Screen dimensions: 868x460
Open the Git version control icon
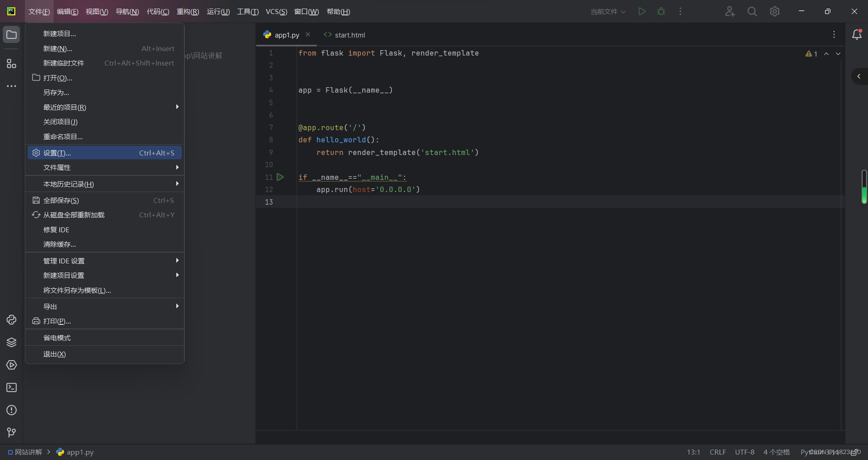point(11,433)
